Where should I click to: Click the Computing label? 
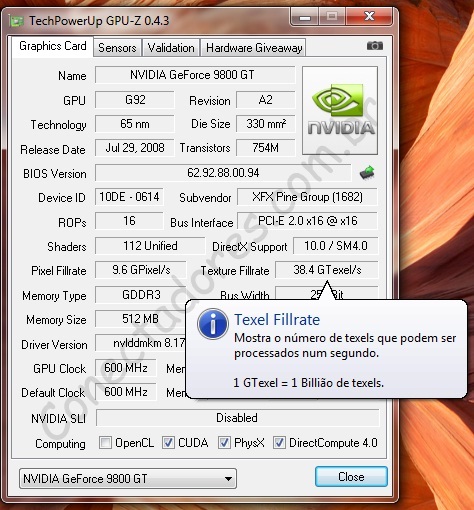pos(60,444)
